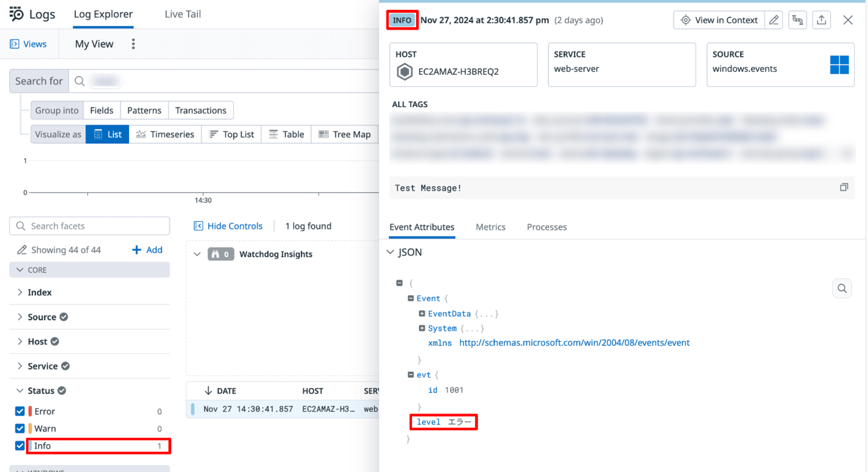The image size is (868, 472).
Task: Click the pencil edit icon in log panel
Action: [x=774, y=20]
